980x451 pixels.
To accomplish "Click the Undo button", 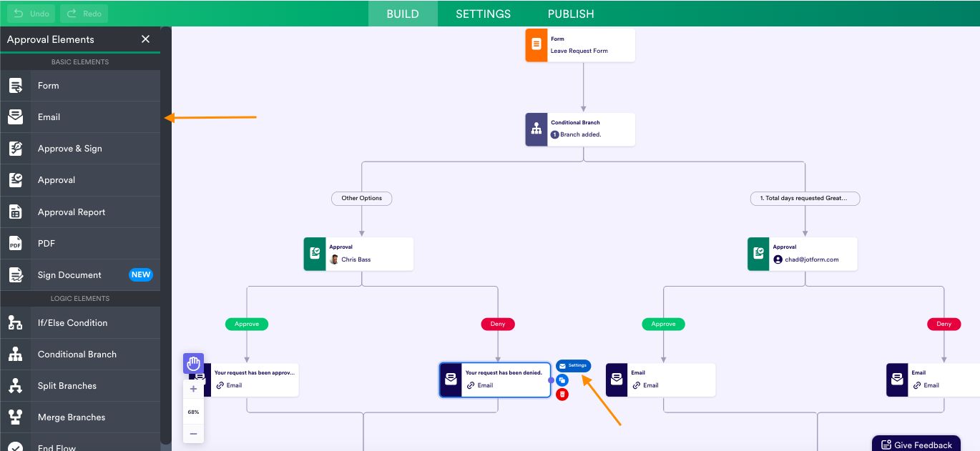I will [x=31, y=14].
